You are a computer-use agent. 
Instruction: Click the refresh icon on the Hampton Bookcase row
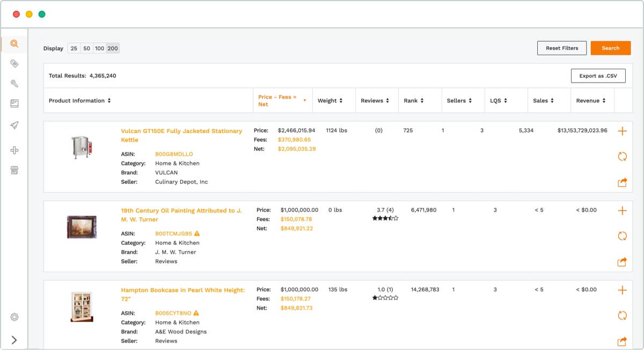pyautogui.click(x=623, y=315)
